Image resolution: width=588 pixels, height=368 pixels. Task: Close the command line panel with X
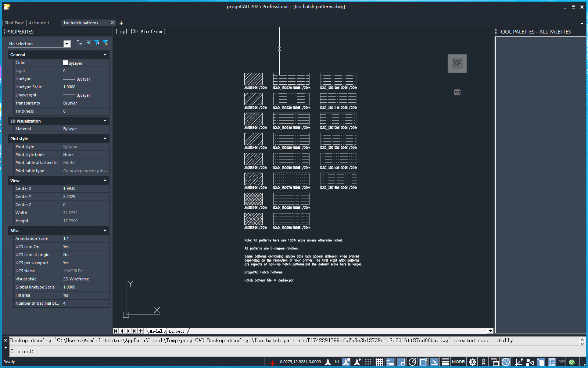click(6, 340)
